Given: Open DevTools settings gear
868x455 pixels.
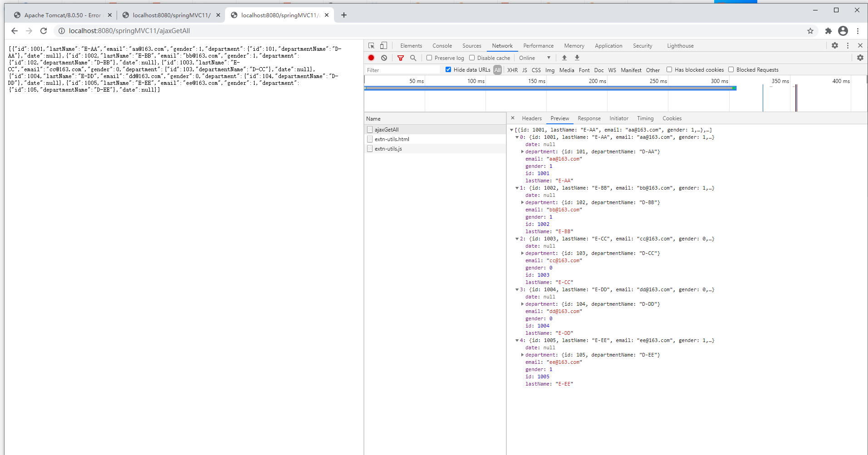Looking at the screenshot, I should pos(834,45).
